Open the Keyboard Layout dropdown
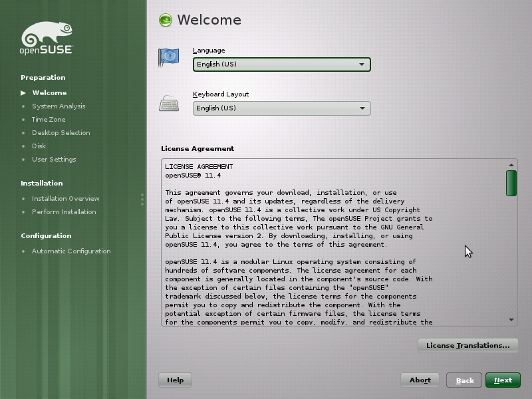Viewport: 532px width, 399px height. coord(281,108)
